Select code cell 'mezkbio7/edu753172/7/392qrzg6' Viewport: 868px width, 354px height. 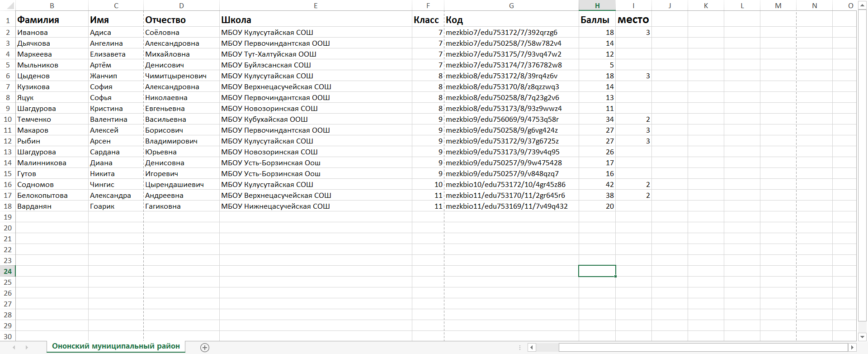coord(511,32)
